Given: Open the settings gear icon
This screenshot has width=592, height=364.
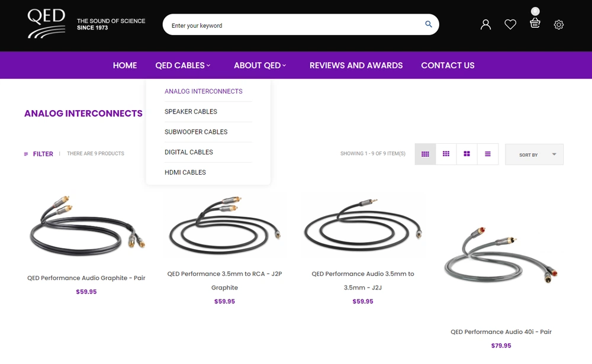Looking at the screenshot, I should 559,24.
